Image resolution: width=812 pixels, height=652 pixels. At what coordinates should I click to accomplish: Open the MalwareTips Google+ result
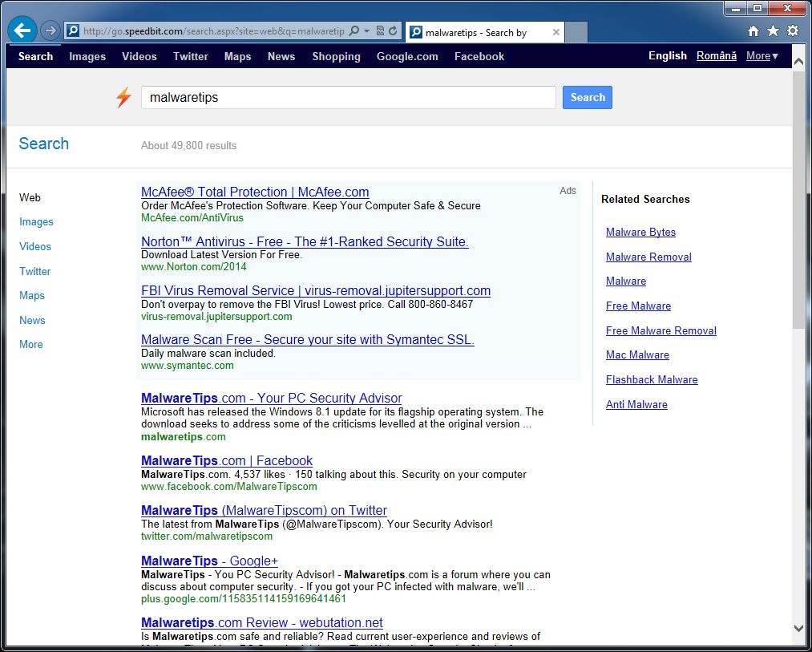click(210, 561)
